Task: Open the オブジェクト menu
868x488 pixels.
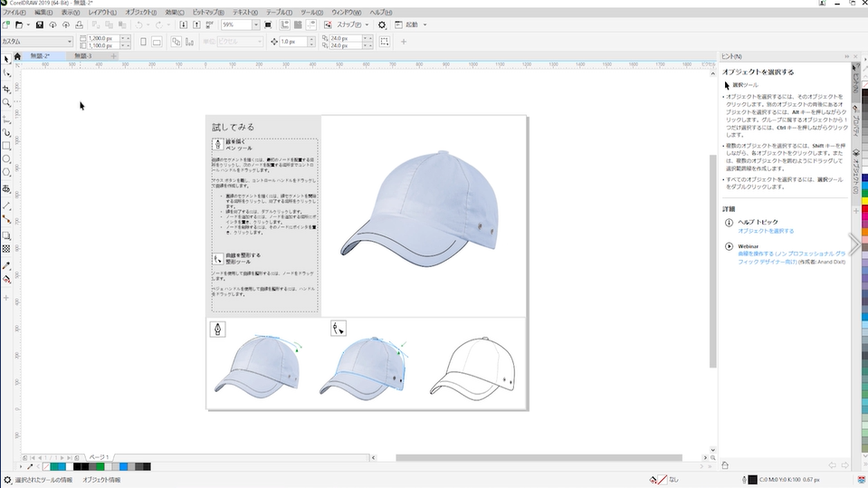Action: pyautogui.click(x=141, y=13)
